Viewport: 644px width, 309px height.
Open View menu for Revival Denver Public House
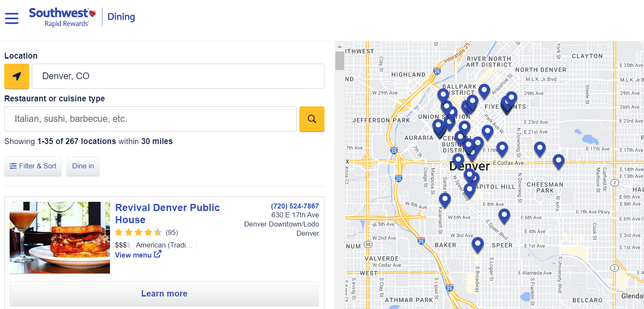pos(133,255)
